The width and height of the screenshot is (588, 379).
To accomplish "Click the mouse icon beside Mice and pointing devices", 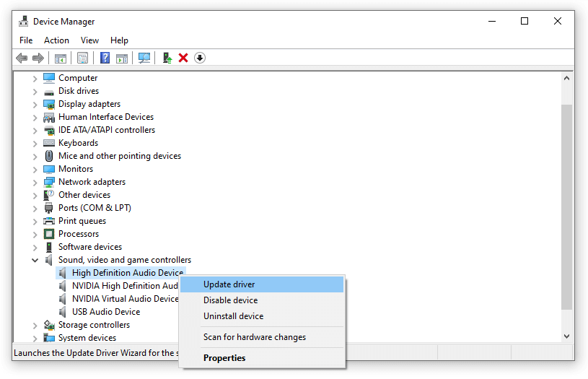I will point(49,156).
